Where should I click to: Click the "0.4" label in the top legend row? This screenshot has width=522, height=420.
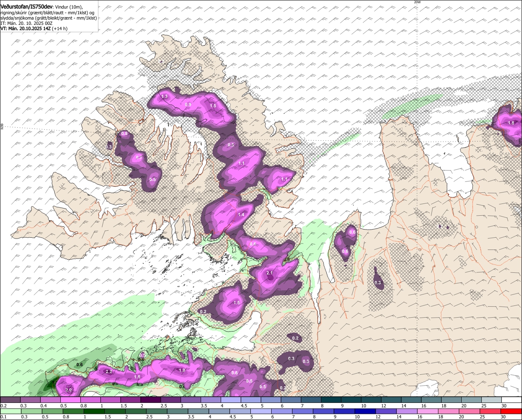(x=44, y=406)
